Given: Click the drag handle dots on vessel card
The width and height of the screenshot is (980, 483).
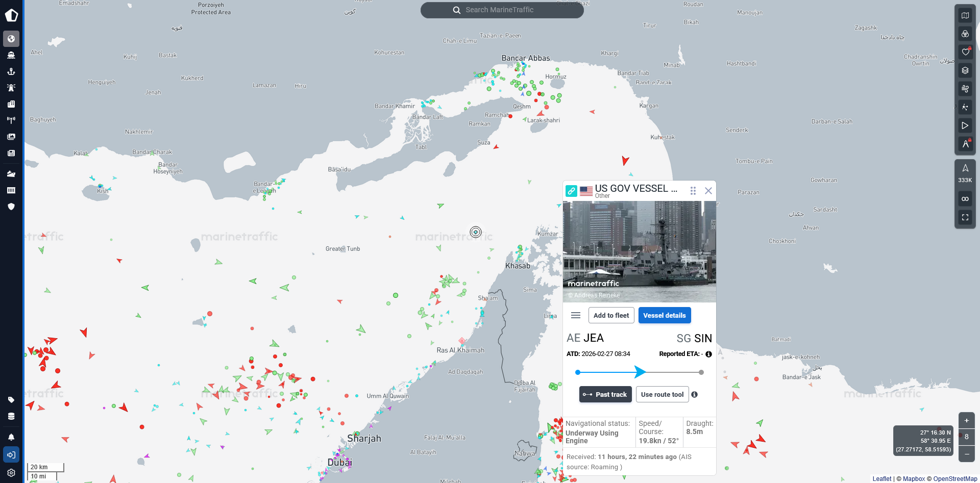Looking at the screenshot, I should pos(693,191).
